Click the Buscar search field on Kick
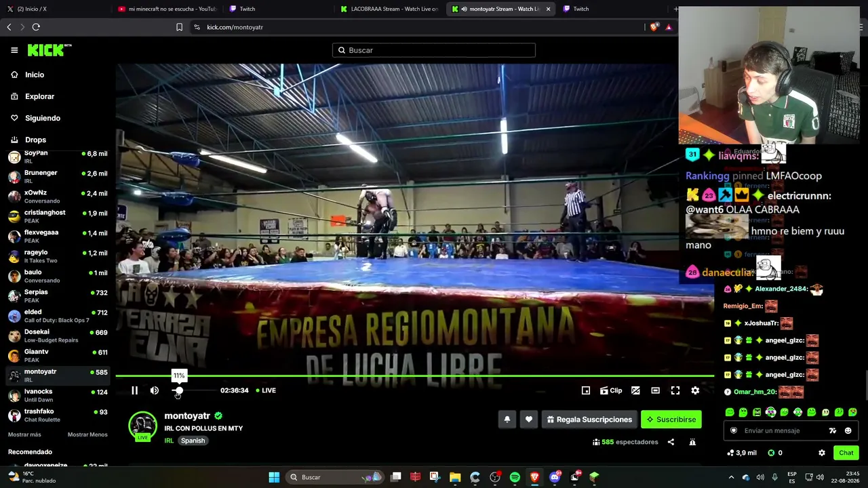 tap(434, 50)
